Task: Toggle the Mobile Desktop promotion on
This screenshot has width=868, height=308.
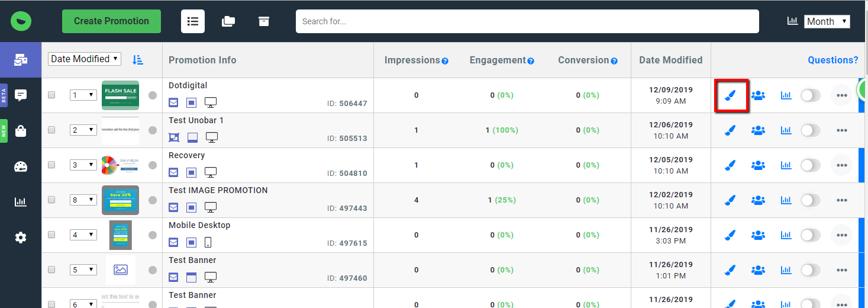Action: point(810,235)
